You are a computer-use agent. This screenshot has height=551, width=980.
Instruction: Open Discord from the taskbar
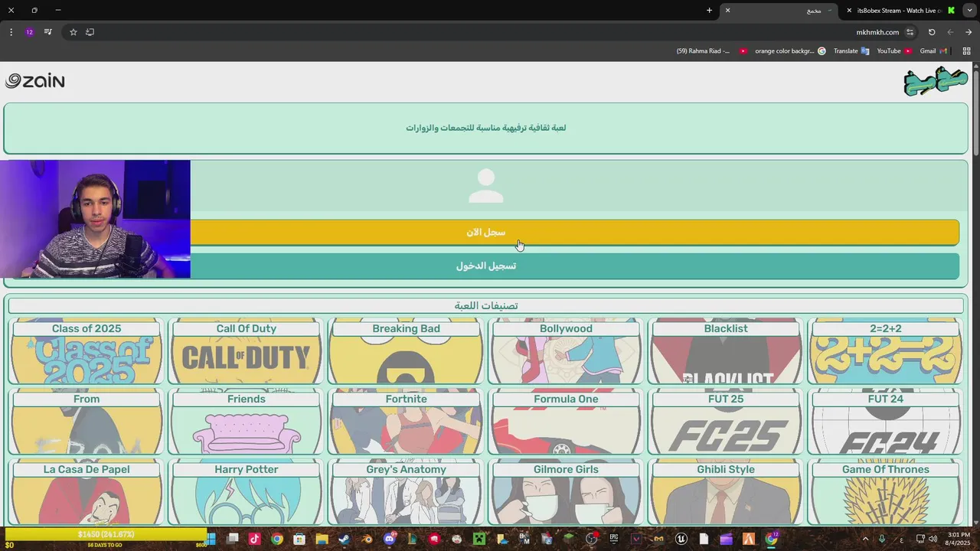(x=390, y=540)
